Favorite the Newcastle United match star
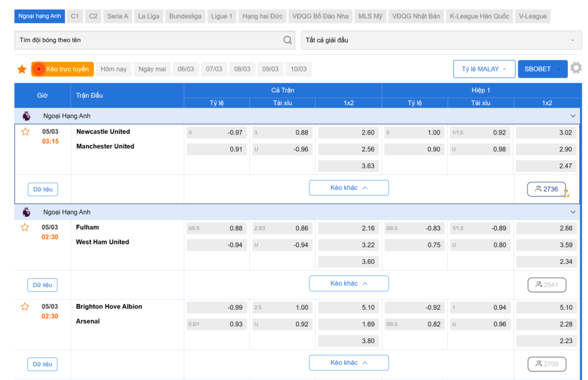588x380 pixels. point(25,132)
